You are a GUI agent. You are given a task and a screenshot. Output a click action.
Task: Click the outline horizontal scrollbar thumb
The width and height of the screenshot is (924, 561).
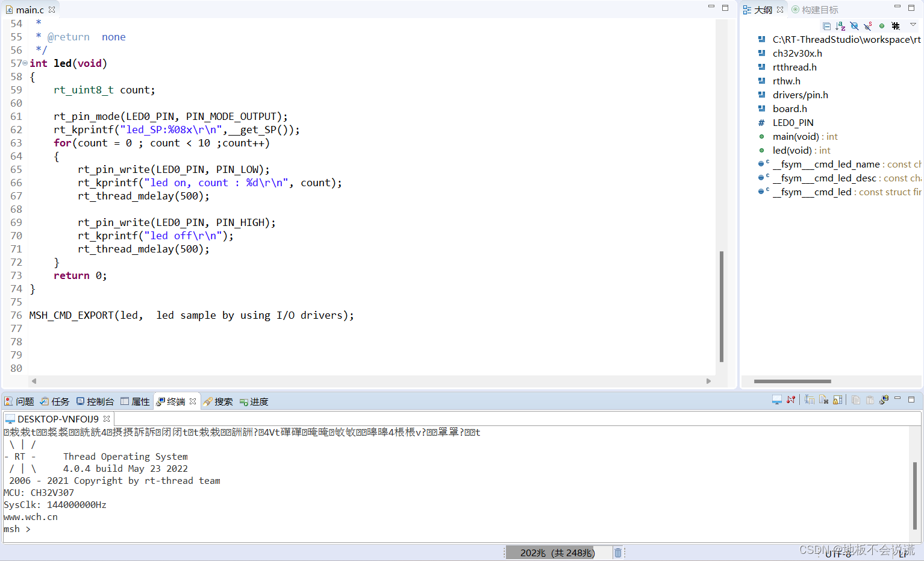[x=792, y=381]
